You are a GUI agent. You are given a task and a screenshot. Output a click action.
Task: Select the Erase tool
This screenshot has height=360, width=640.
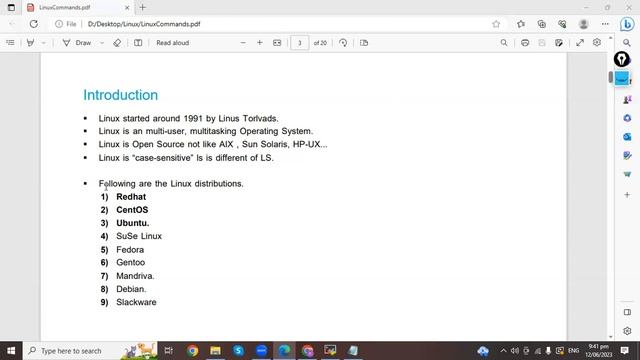pyautogui.click(x=117, y=42)
